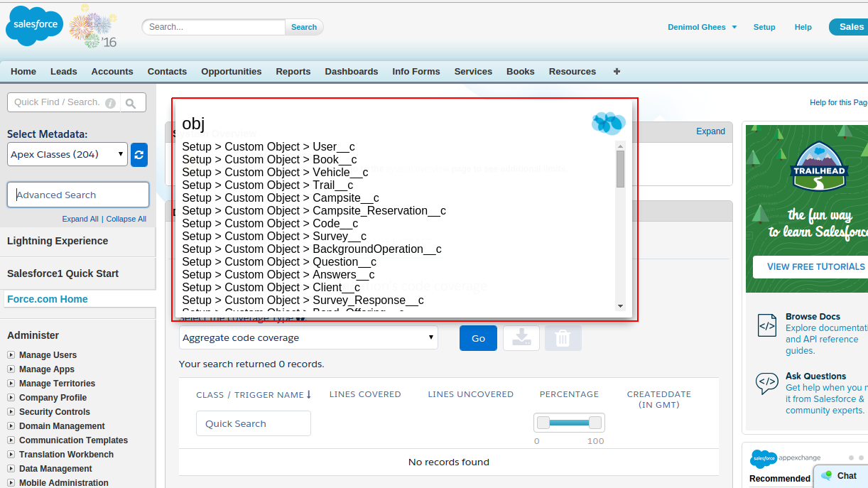Expand the Translation Workbench tree node
Screen dimensions: 868x488
[11, 455]
